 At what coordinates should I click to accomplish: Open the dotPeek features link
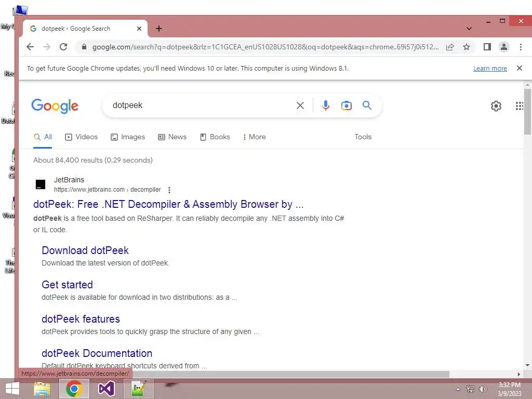coord(81,319)
